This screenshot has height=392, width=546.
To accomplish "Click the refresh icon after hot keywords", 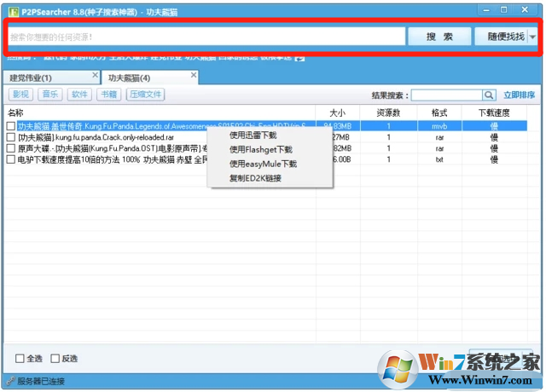I will tap(299, 58).
